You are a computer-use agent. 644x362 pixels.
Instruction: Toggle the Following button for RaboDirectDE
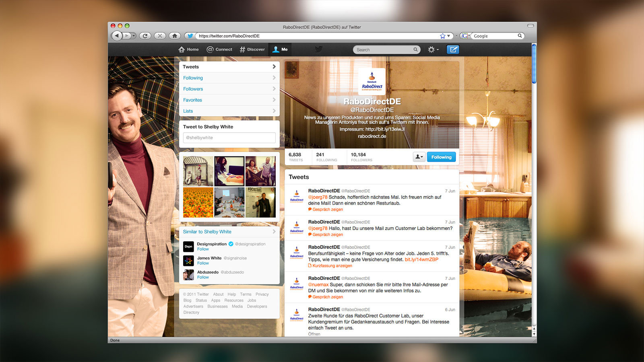pyautogui.click(x=441, y=157)
